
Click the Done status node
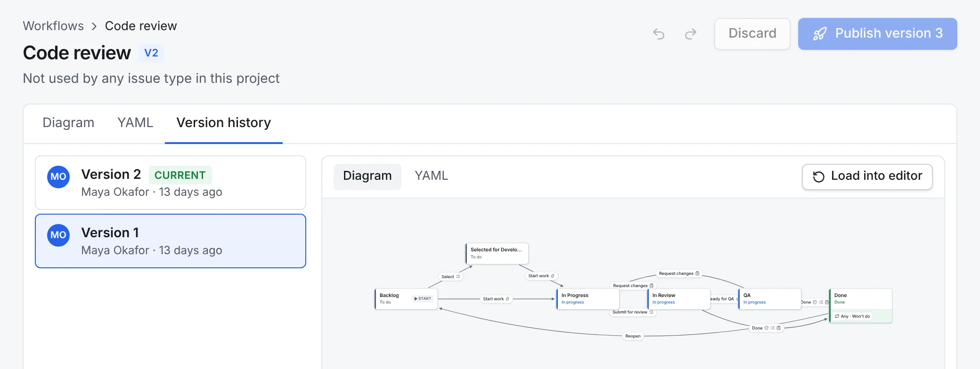click(860, 305)
